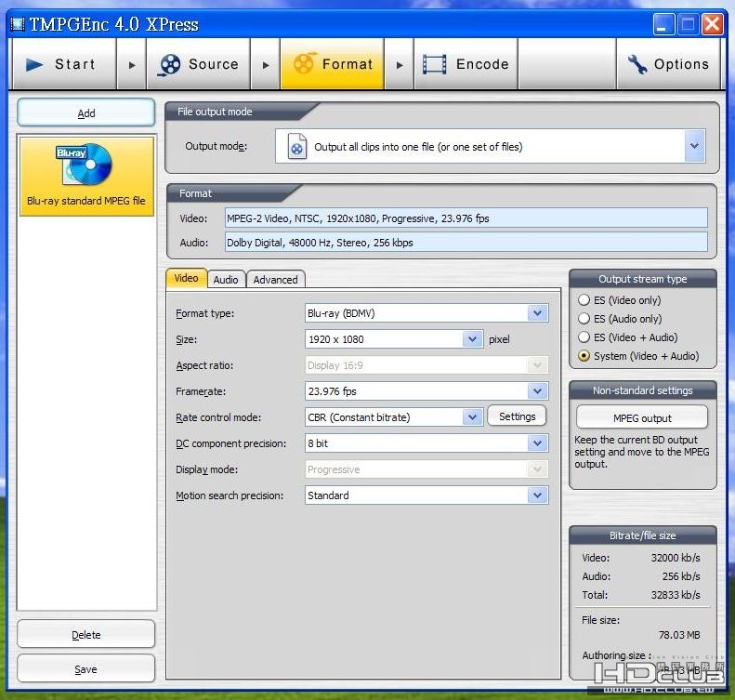Open the Framerate dropdown

point(537,391)
